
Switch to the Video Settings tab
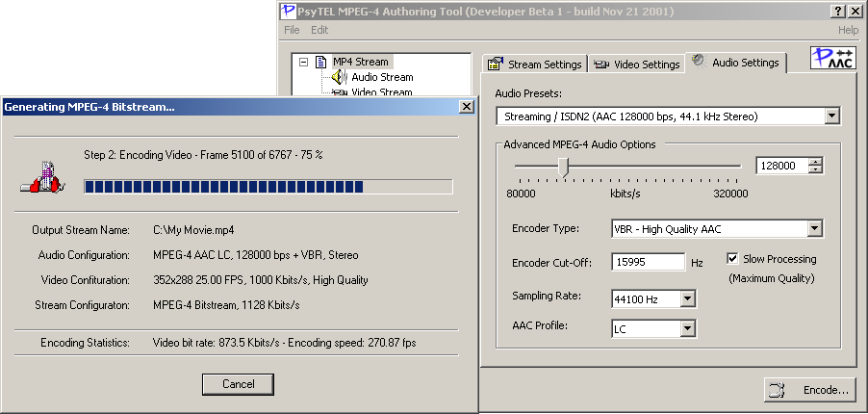tap(635, 65)
